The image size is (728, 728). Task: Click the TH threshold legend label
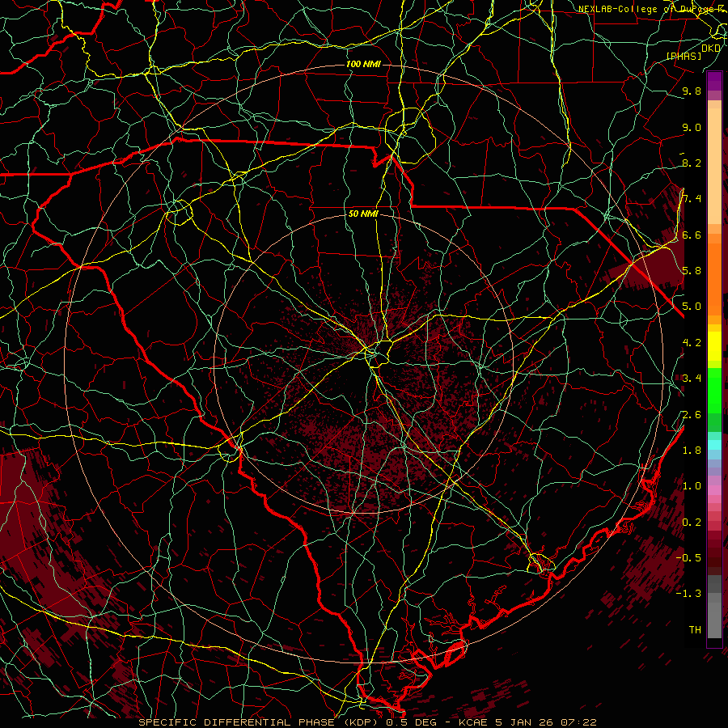coord(695,629)
